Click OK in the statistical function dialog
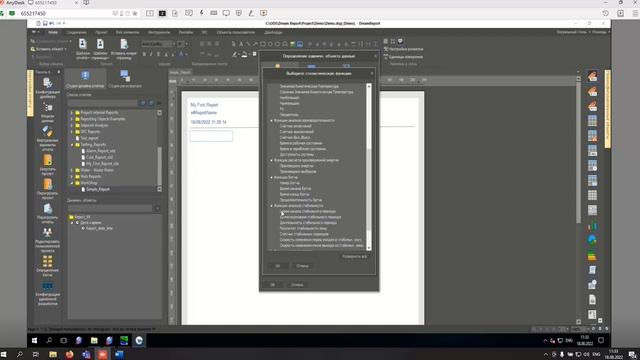 [x=278, y=266]
